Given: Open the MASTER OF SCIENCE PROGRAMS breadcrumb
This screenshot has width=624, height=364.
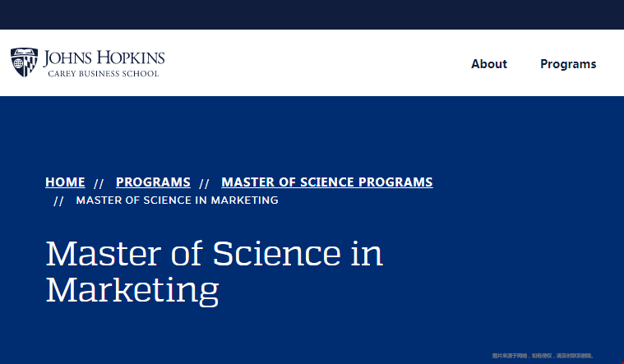Looking at the screenshot, I should (327, 182).
